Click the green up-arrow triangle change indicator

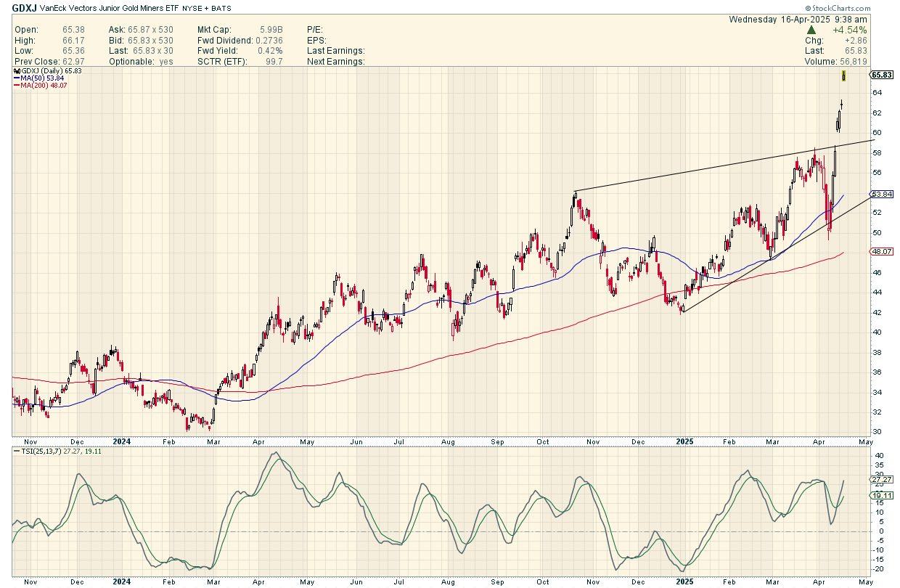click(811, 30)
